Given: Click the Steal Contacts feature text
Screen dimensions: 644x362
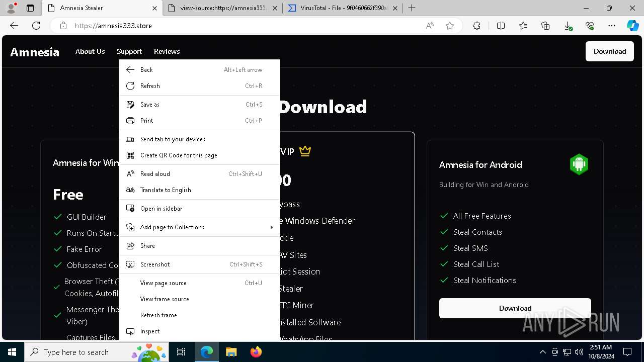Looking at the screenshot, I should click(477, 232).
